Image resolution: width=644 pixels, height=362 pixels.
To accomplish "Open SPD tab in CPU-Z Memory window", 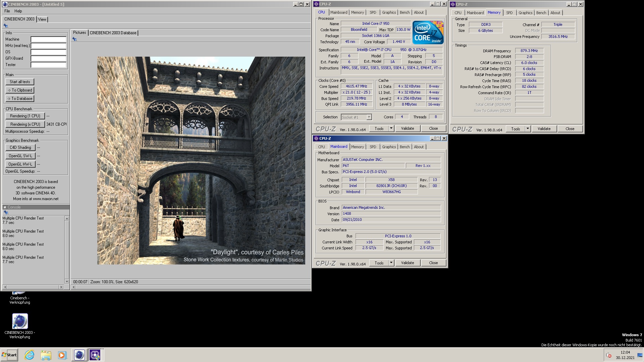I will coord(509,13).
